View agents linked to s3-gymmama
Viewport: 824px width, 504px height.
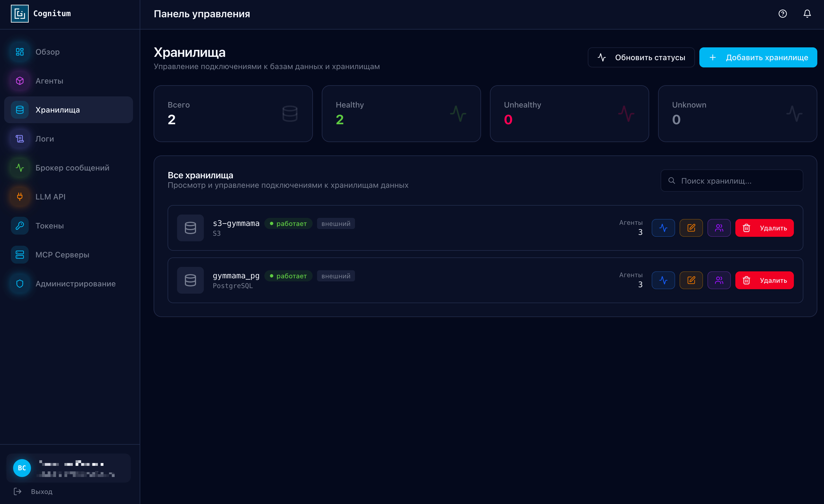coord(719,228)
